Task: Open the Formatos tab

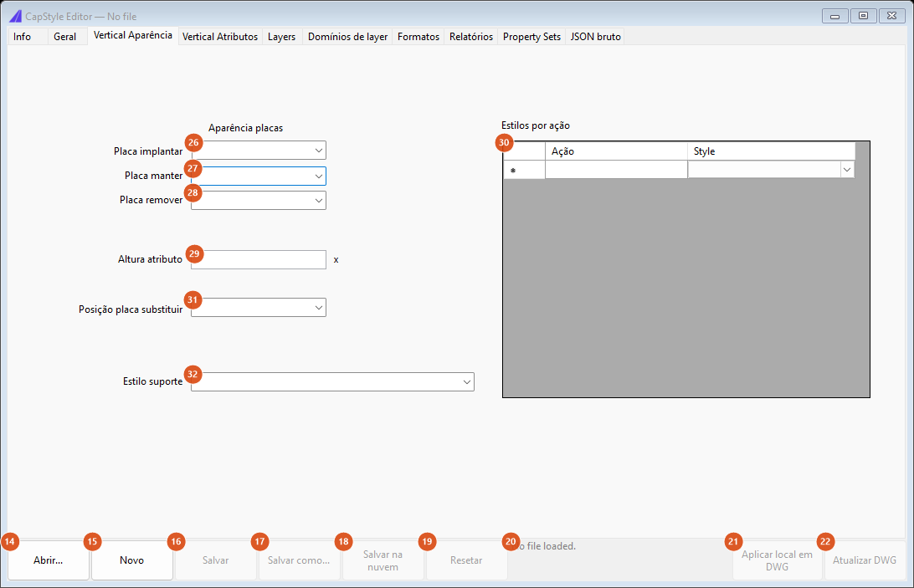Action: tap(418, 37)
